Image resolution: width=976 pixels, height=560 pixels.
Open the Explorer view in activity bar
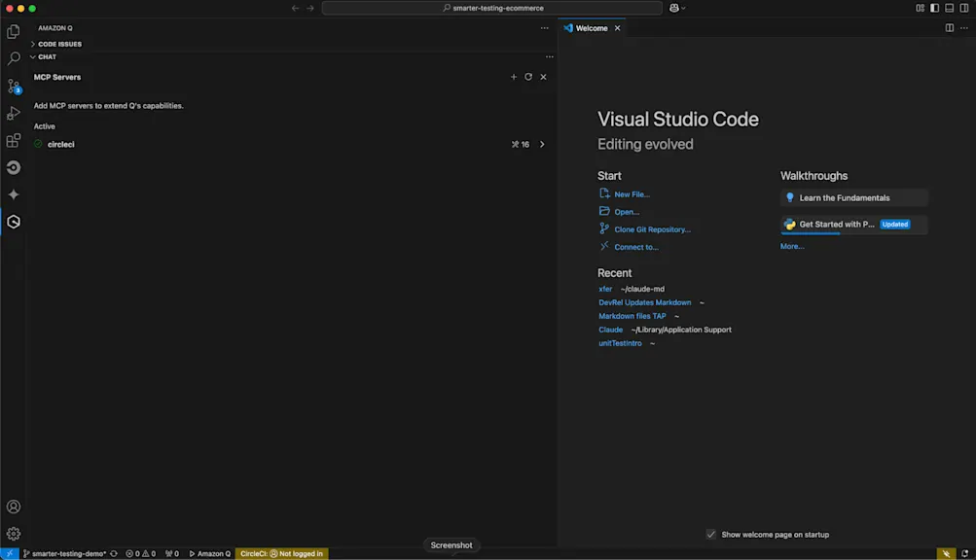pos(14,32)
